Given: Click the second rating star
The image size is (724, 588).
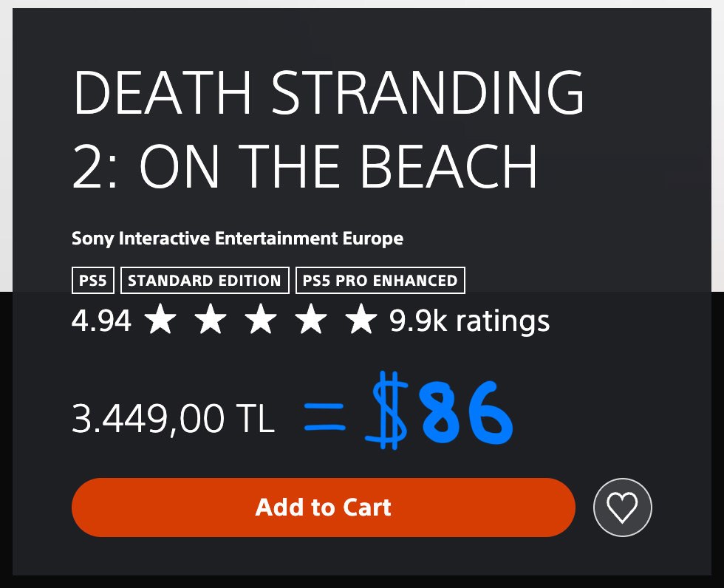Looking at the screenshot, I should 211,318.
